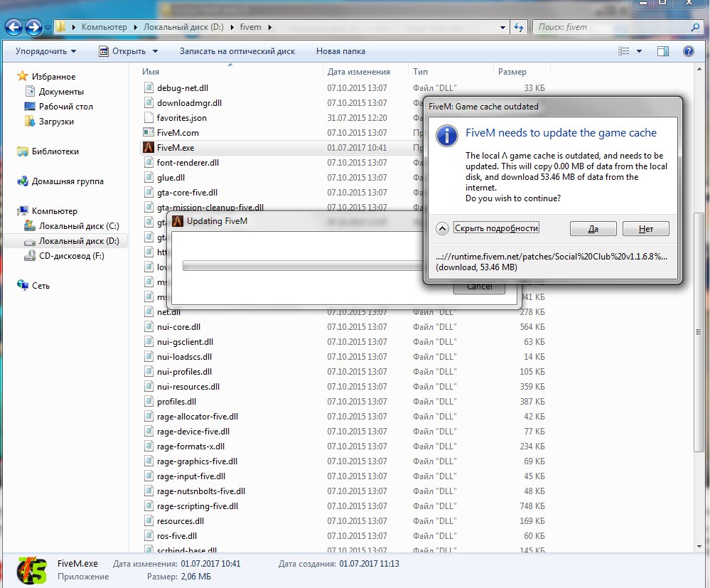Create a folder with Новая папка

pos(340,51)
